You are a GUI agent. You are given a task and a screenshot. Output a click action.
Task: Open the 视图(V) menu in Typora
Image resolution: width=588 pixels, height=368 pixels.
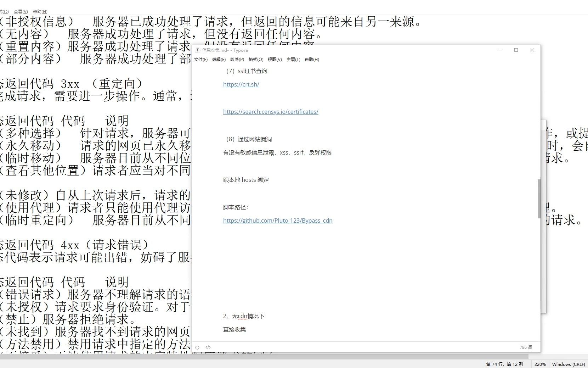[x=275, y=60]
